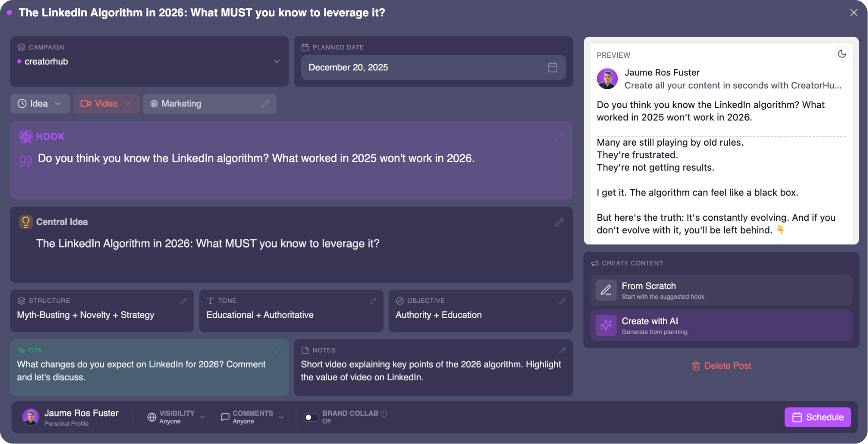
Task: Open the Idea status dropdown
Action: coord(40,104)
